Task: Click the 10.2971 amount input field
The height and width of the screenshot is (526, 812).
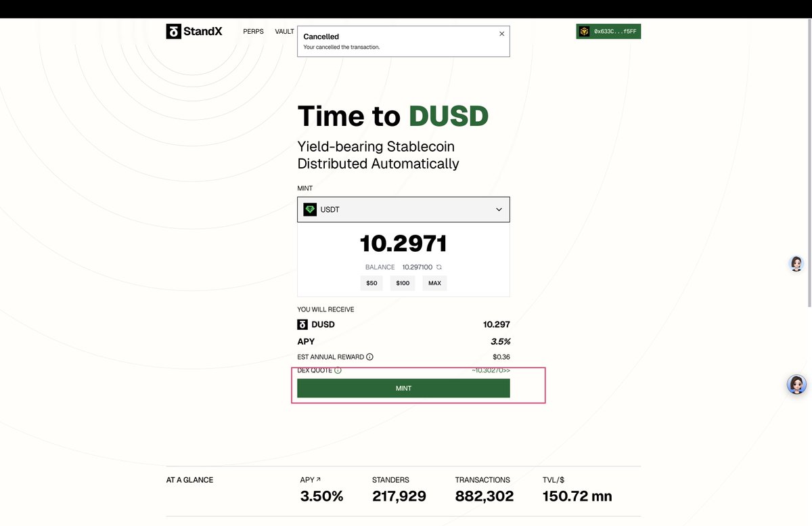Action: [x=403, y=244]
